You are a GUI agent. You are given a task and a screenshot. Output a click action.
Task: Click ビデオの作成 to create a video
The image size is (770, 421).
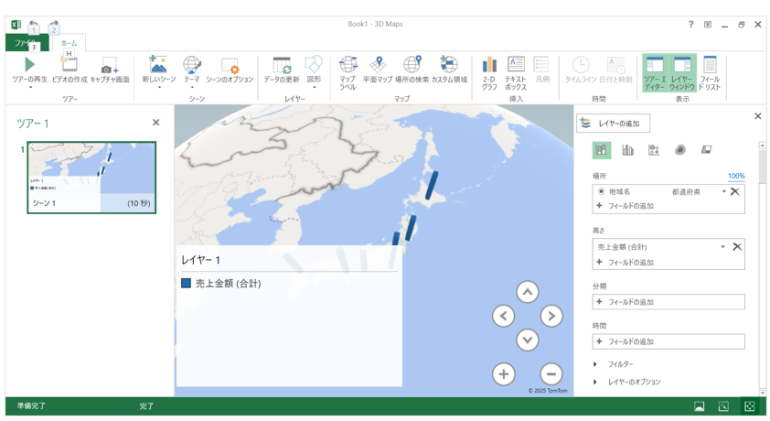click(69, 69)
